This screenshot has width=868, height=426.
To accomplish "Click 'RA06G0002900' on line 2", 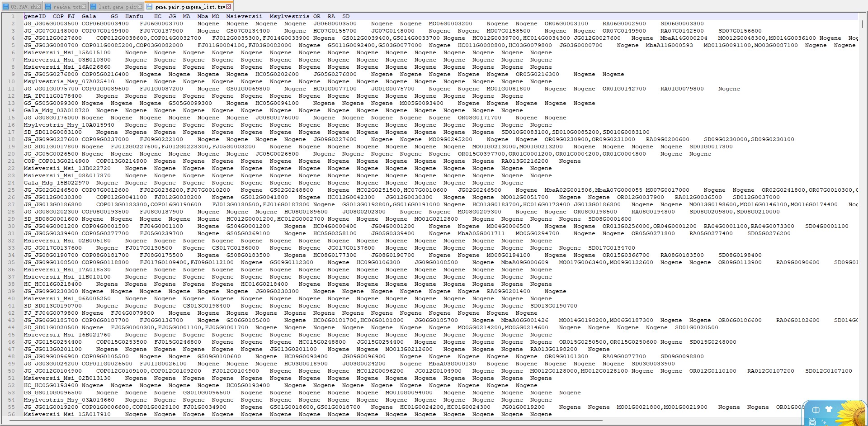I will [624, 24].
